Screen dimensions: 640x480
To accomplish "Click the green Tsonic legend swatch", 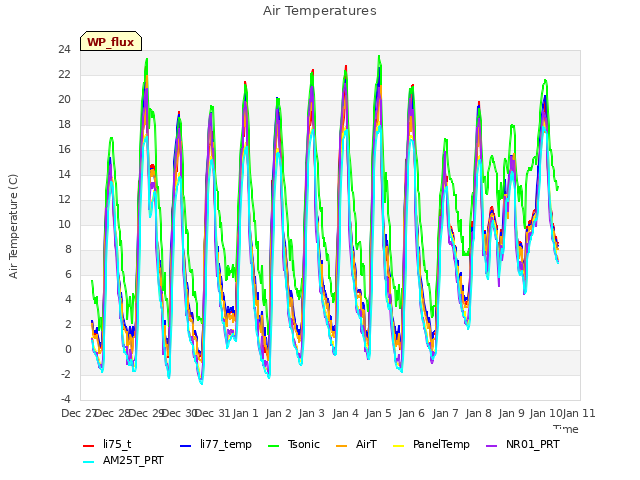I will [273, 445].
